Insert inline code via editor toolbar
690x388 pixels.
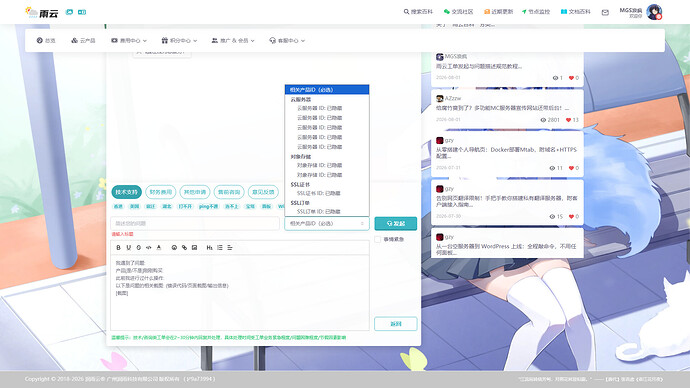pos(149,248)
